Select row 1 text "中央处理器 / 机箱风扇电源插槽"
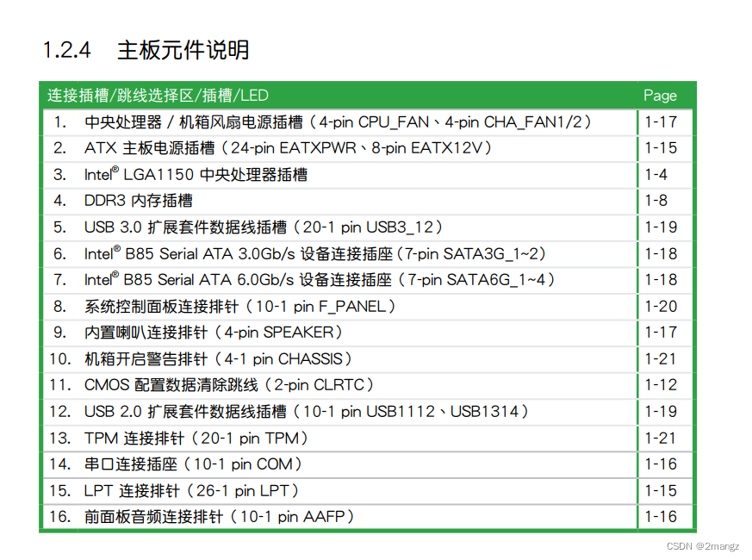This screenshot has width=752, height=560. (194, 121)
